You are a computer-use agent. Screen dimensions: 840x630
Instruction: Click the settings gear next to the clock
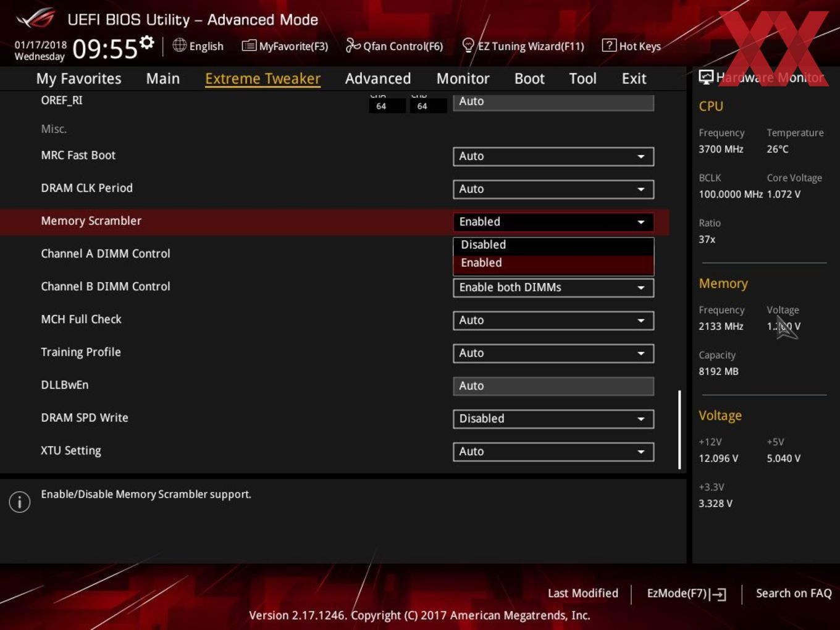pos(147,42)
